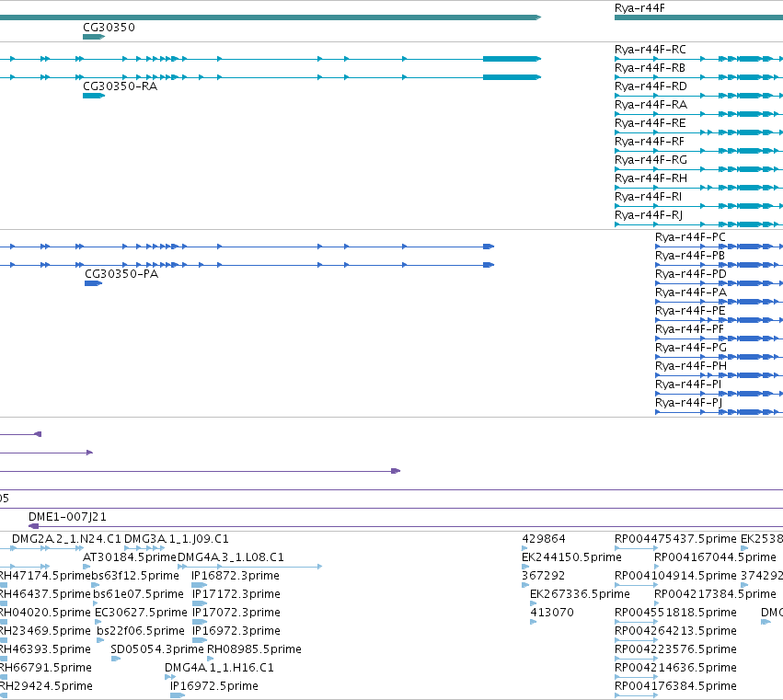Select feature 413070
The image size is (783, 700).
pyautogui.click(x=552, y=613)
